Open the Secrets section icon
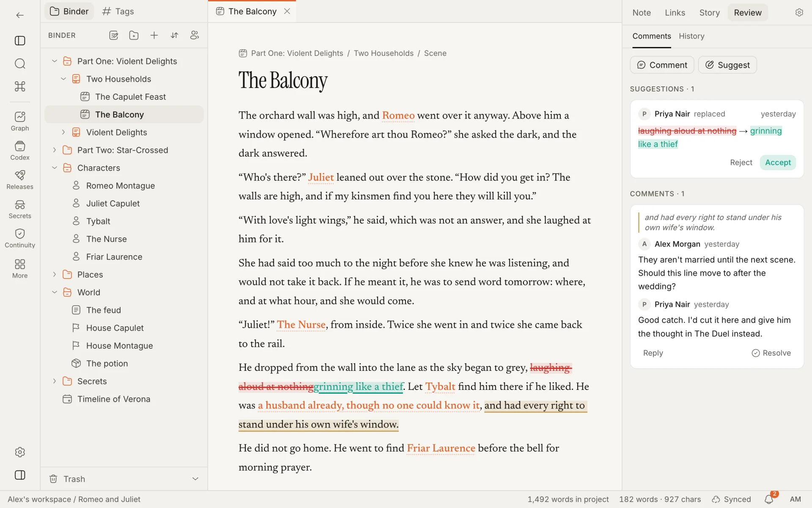812x508 pixels. [x=20, y=209]
